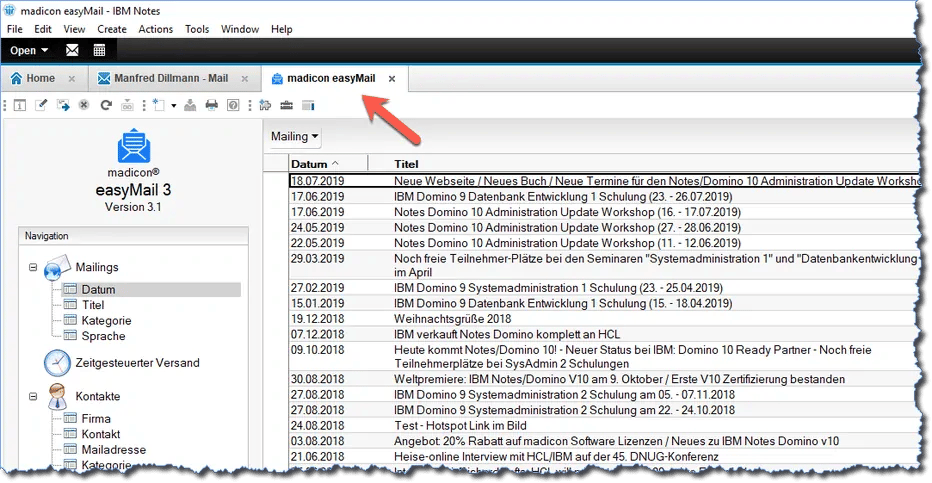
Task: Click the toolbox briefcase toolbar icon
Action: pos(286,105)
